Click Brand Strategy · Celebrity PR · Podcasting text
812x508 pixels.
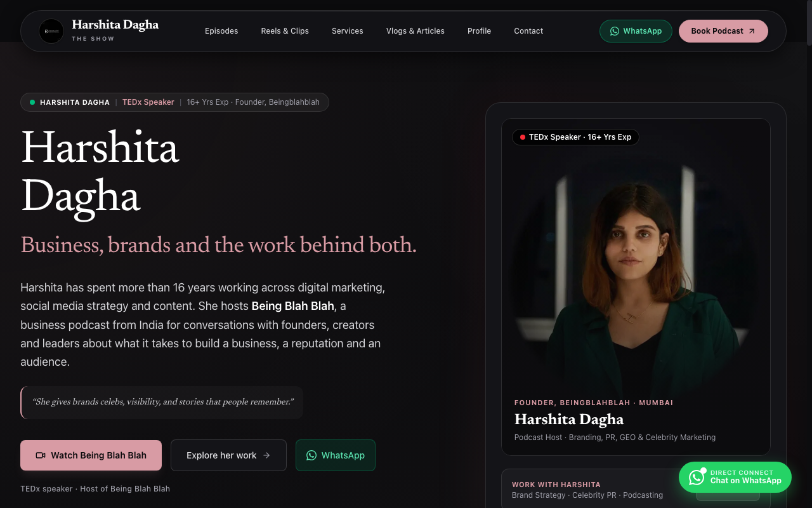tap(587, 495)
